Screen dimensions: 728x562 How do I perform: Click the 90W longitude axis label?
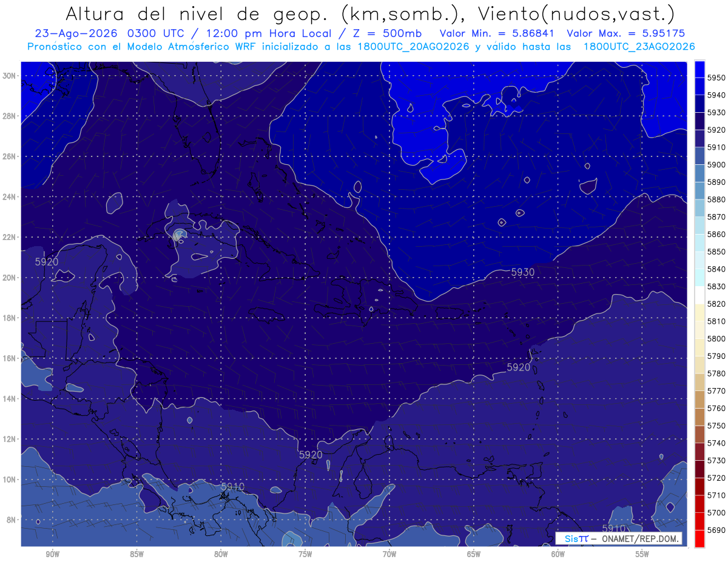[x=53, y=554]
